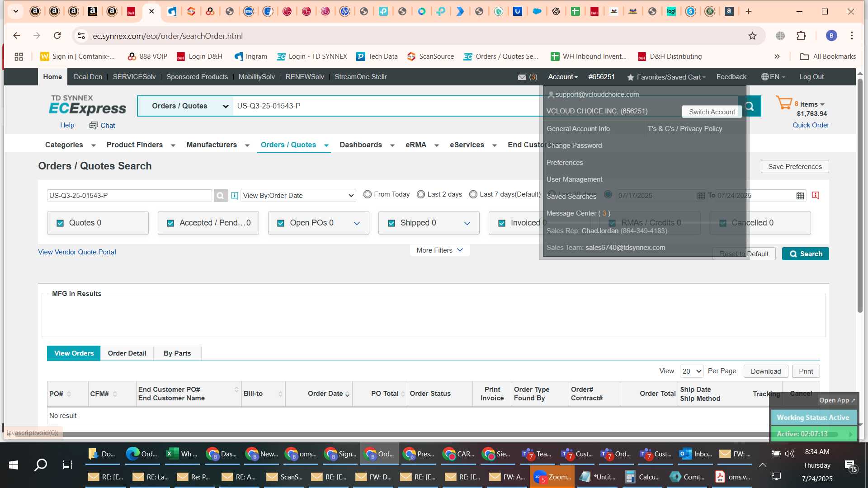
Task: Click the site information icon in address bar
Action: point(81,36)
